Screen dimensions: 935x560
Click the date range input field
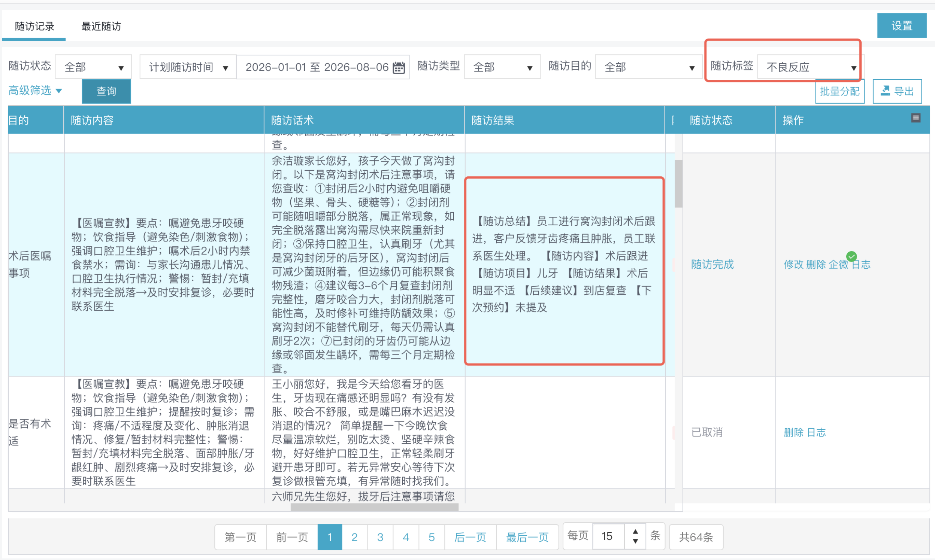click(323, 67)
